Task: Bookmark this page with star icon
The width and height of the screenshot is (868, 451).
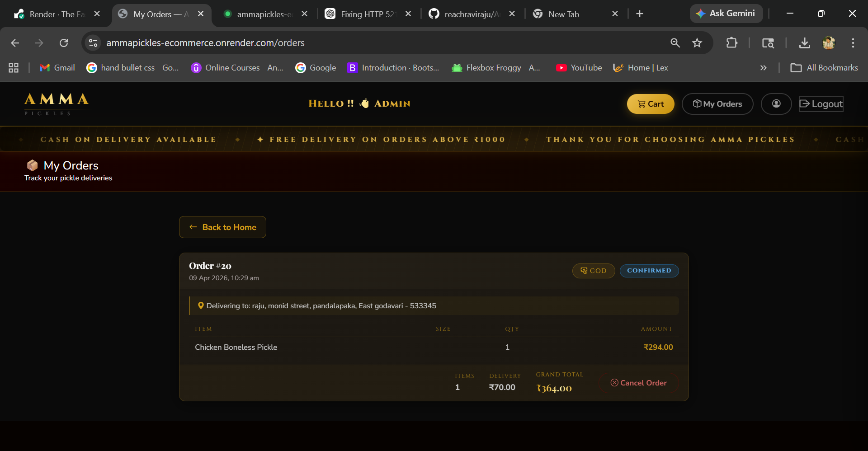Action: pyautogui.click(x=697, y=43)
